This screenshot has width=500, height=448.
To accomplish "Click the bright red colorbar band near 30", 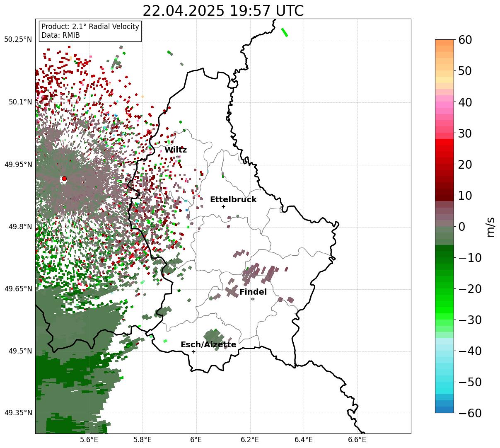I will pos(444,142).
